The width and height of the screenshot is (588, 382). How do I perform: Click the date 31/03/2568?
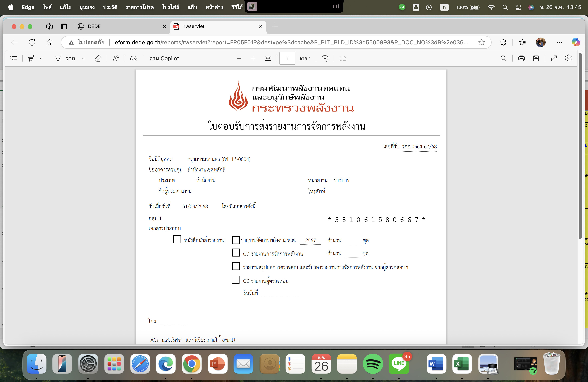click(x=195, y=207)
